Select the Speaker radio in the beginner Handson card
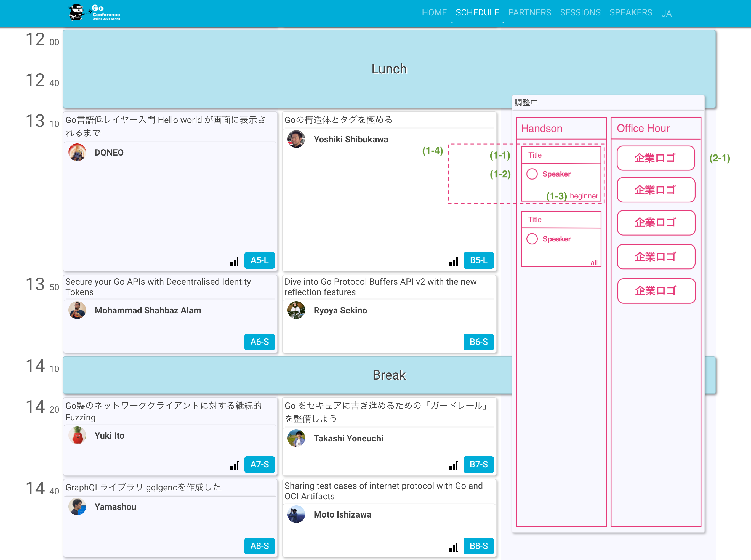 click(532, 174)
